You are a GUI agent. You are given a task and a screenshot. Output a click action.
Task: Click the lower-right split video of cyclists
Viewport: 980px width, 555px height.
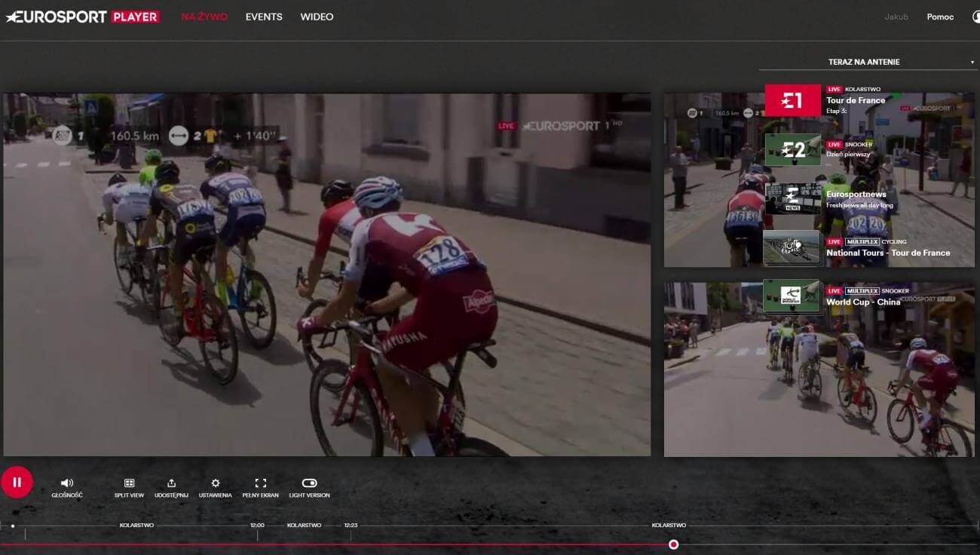click(x=819, y=369)
